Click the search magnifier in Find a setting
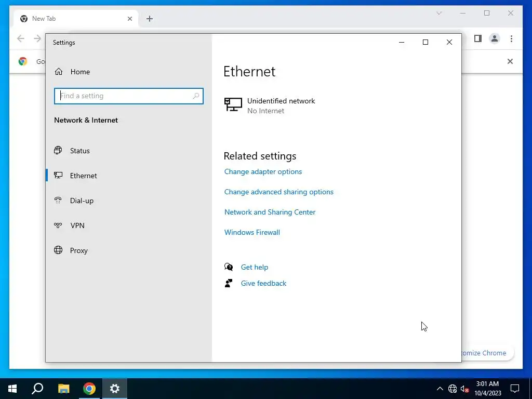The height and width of the screenshot is (399, 532). tap(196, 96)
